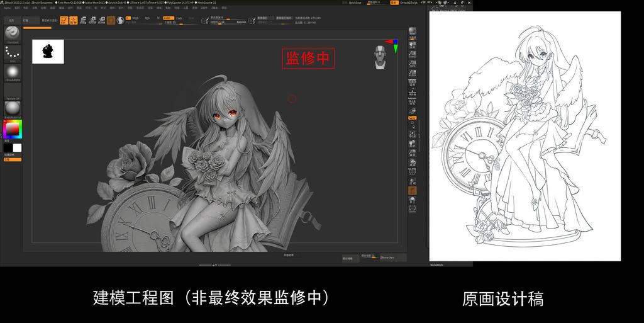
Task: Open the Tool menu in menu bar
Action: coord(186,8)
